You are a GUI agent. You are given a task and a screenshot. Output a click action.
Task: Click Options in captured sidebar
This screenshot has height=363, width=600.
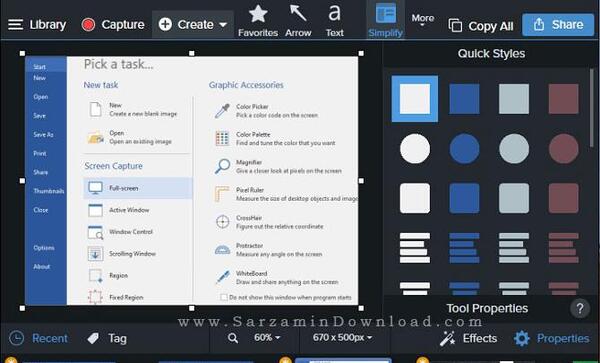44,248
